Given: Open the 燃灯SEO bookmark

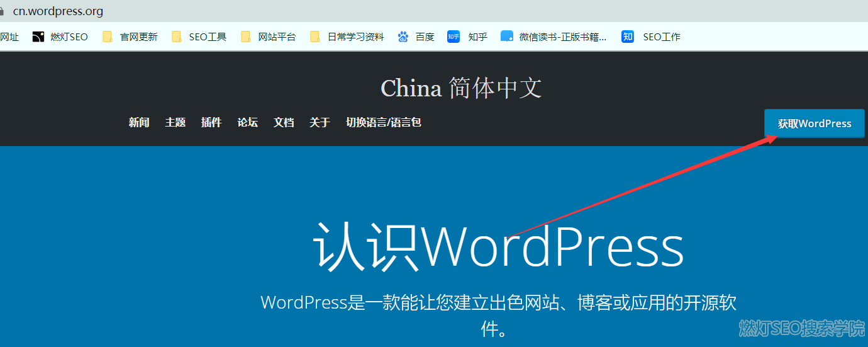Looking at the screenshot, I should (x=60, y=37).
